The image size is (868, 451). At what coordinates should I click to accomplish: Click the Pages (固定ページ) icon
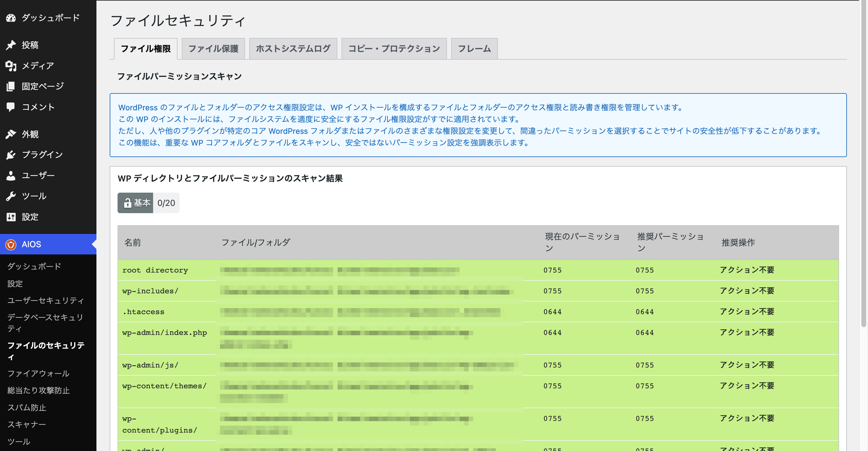click(x=11, y=86)
